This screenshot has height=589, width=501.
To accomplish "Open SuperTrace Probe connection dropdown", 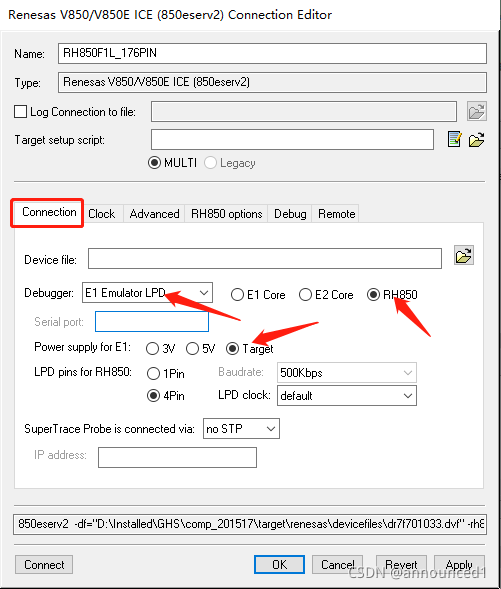I will (x=241, y=429).
